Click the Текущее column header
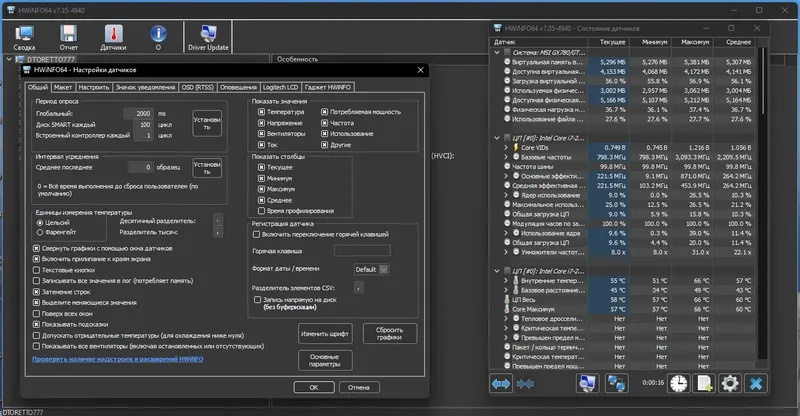 click(608, 42)
